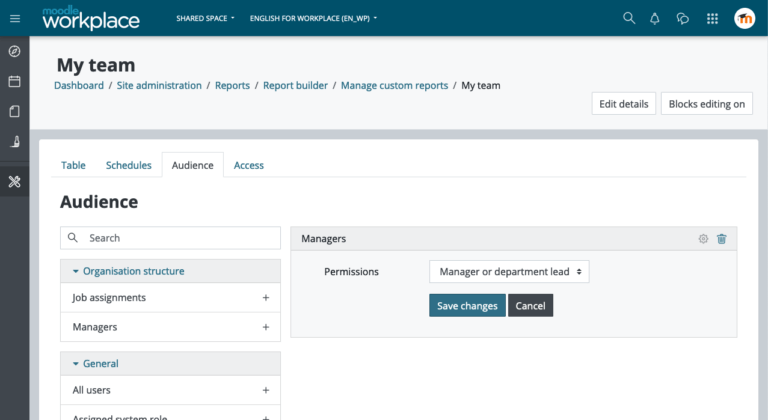
Task: Switch to the Schedules tab
Action: pos(128,165)
